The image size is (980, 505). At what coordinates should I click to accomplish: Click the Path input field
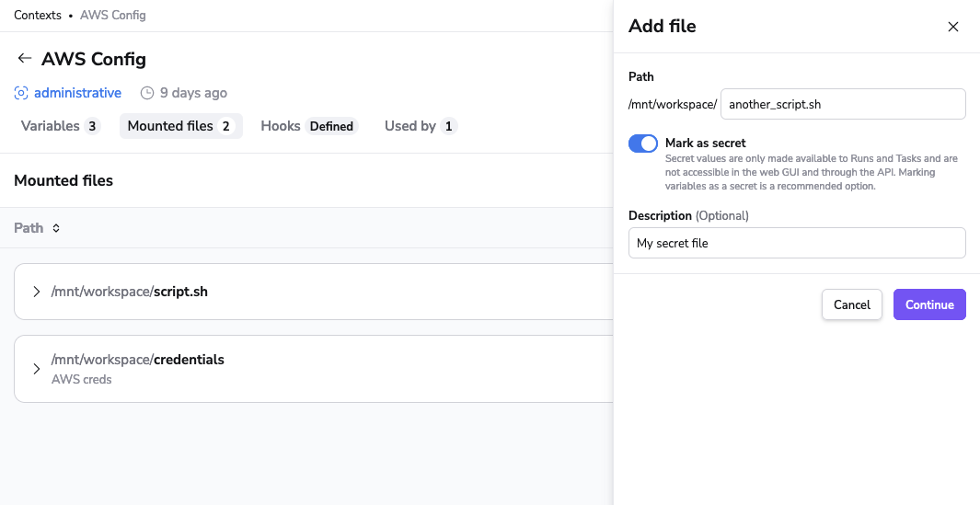point(843,104)
